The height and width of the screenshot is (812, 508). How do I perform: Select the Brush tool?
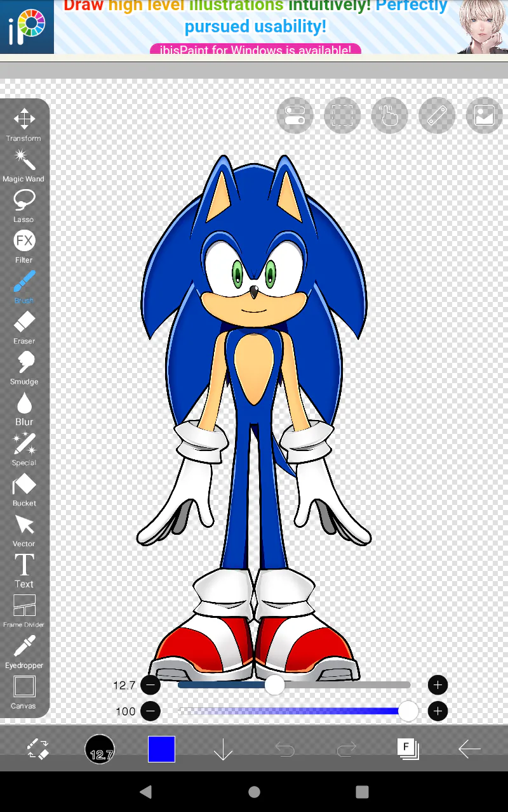pos(24,287)
